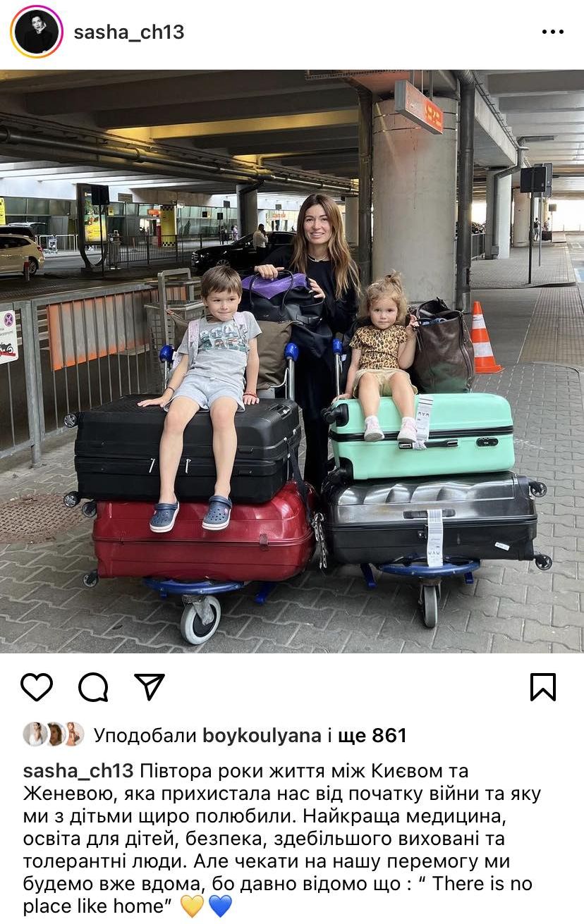Tap the airport family photo
Image resolution: width=584 pixels, height=924 pixels.
point(292,362)
